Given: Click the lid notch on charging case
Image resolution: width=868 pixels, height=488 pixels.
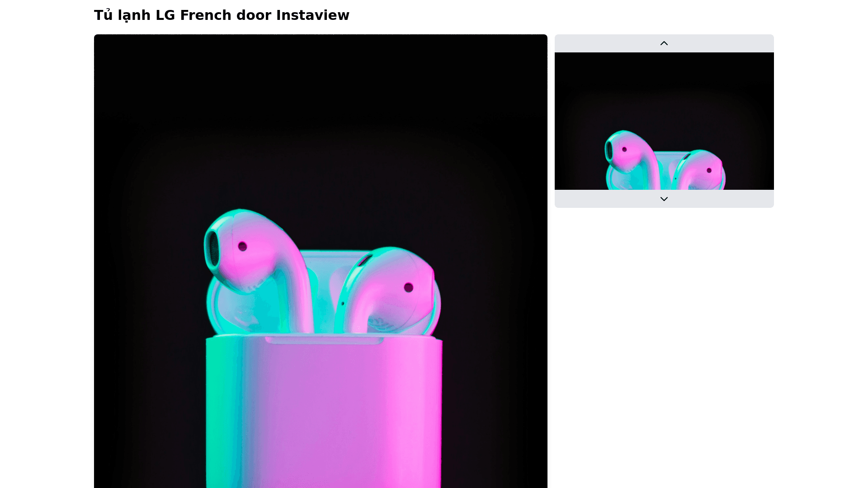Looking at the screenshot, I should (324, 340).
